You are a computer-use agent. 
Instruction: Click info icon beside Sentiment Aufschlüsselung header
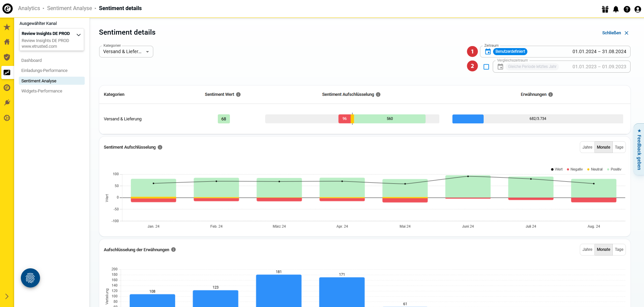(x=378, y=94)
